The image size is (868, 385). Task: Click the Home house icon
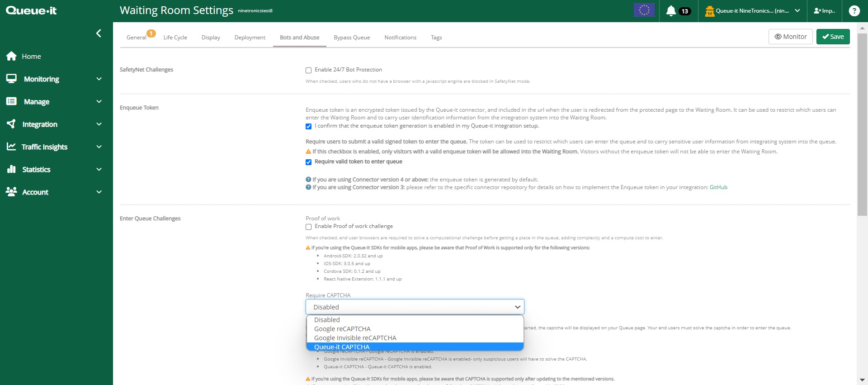[x=11, y=56]
